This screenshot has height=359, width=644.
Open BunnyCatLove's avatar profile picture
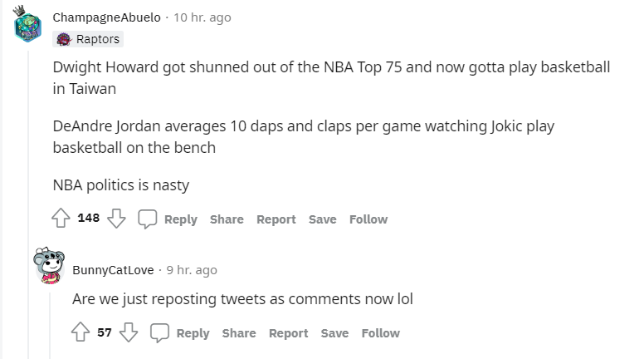[x=49, y=266]
